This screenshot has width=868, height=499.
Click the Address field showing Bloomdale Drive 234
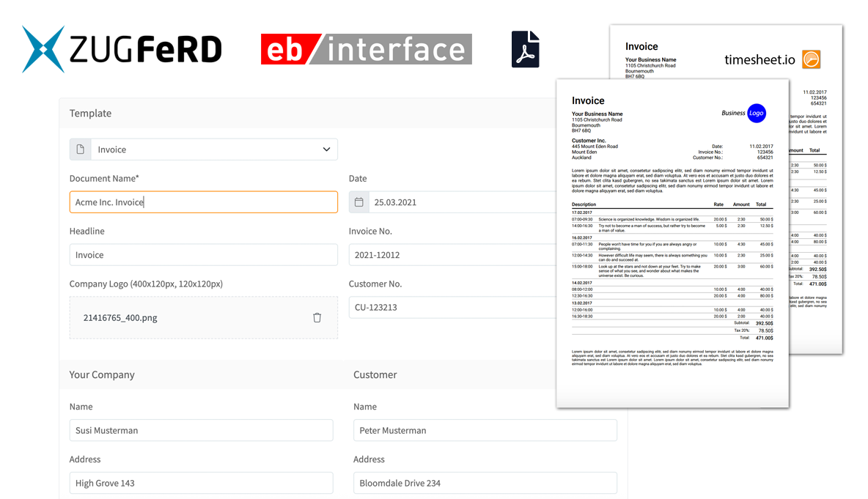pos(486,483)
